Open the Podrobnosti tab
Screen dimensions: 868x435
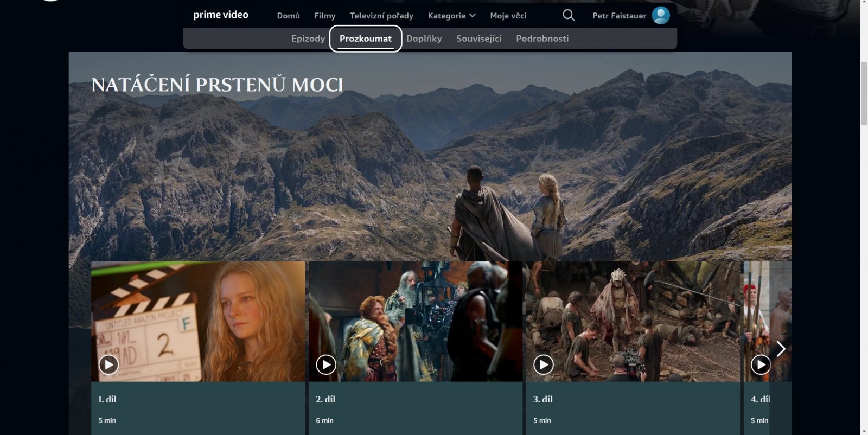(542, 39)
